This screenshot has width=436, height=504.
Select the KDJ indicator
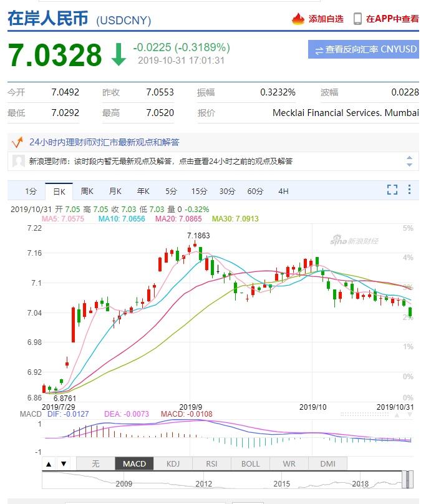pos(173,463)
